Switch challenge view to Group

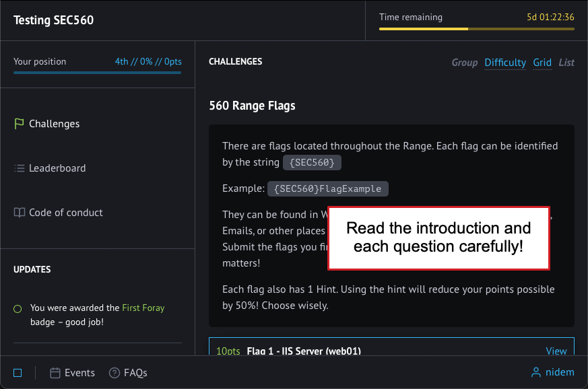(464, 63)
